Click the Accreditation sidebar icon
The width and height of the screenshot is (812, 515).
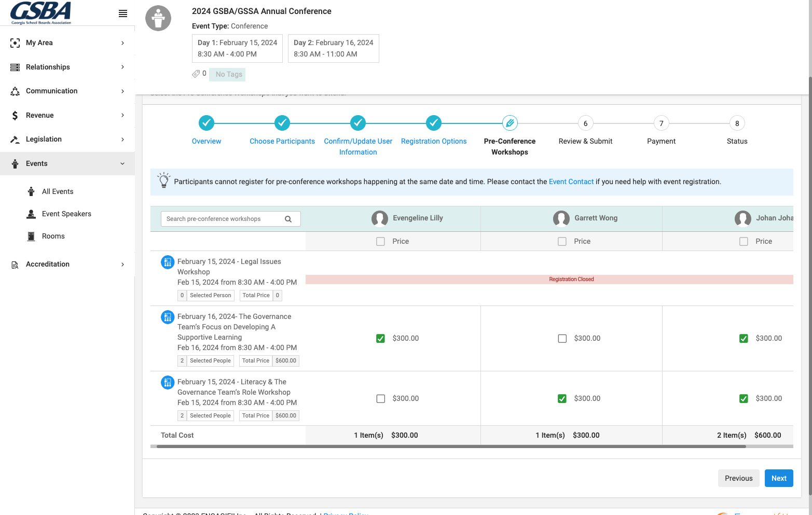[x=15, y=265]
